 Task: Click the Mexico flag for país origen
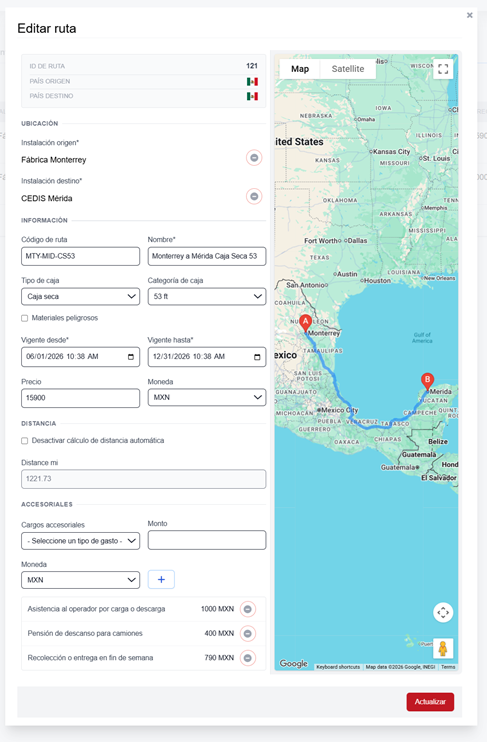252,81
